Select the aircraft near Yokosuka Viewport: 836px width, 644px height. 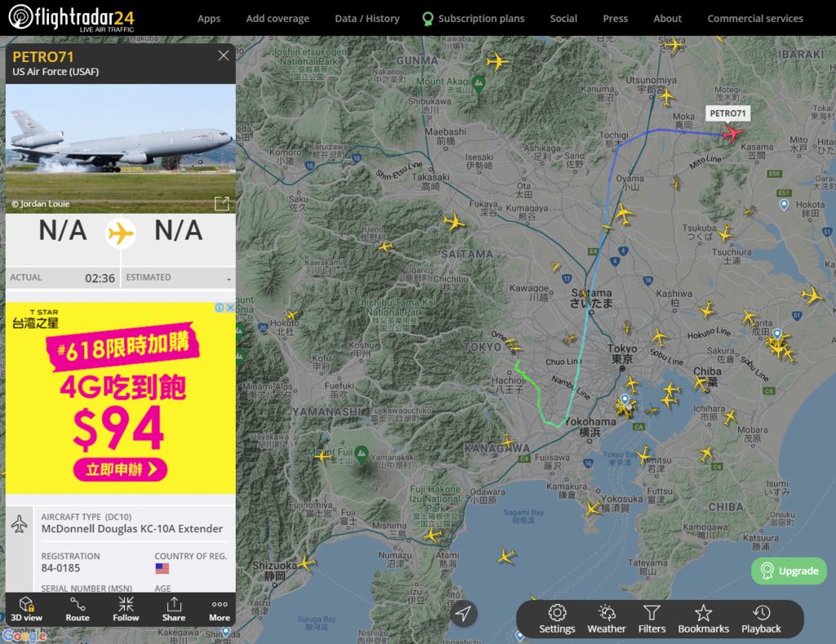[x=593, y=508]
